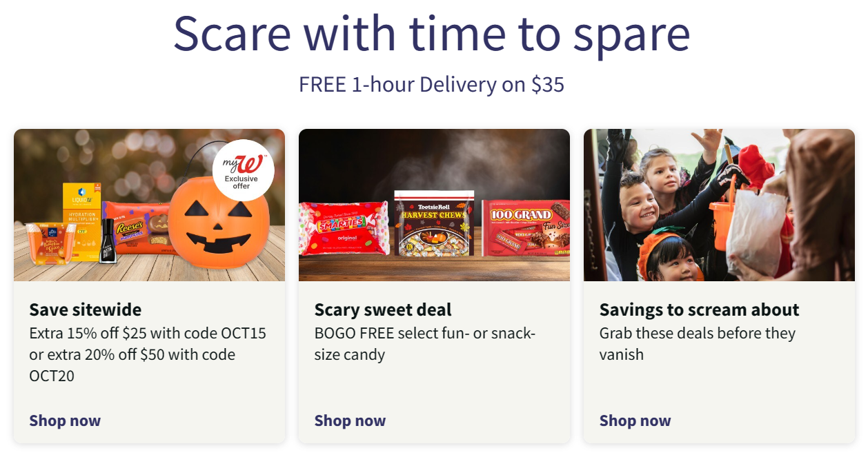The width and height of the screenshot is (868, 457).
Task: Click the BOGO FREE candy description text
Action: point(424,344)
